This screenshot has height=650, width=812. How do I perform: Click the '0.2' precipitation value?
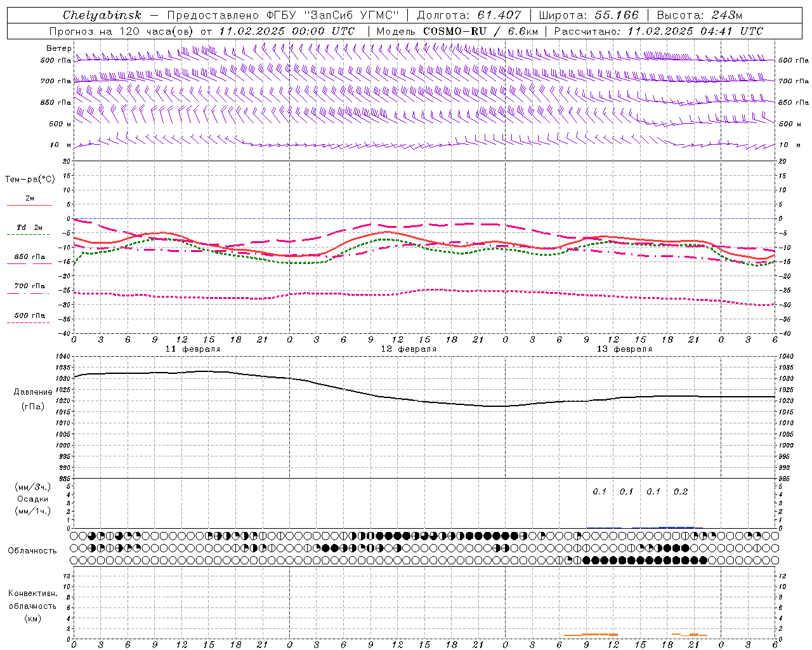pyautogui.click(x=681, y=492)
